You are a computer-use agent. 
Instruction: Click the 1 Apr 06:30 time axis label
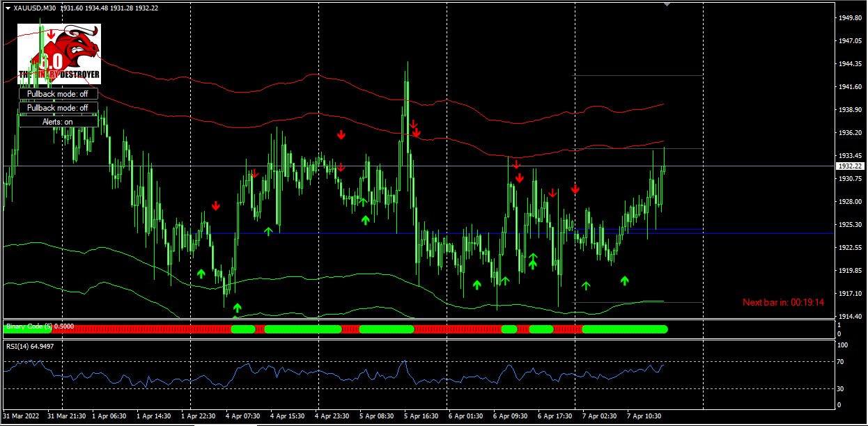click(110, 416)
